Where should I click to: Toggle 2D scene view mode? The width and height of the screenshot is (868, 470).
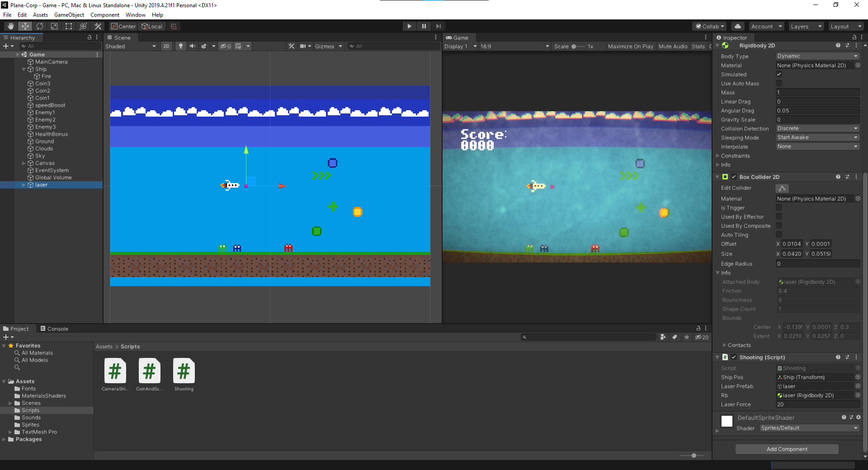pyautogui.click(x=166, y=46)
